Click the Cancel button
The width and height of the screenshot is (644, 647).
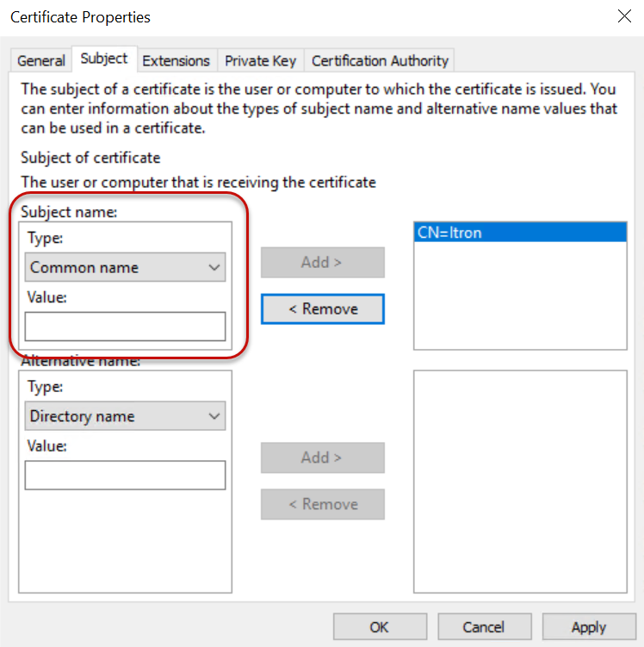485,627
